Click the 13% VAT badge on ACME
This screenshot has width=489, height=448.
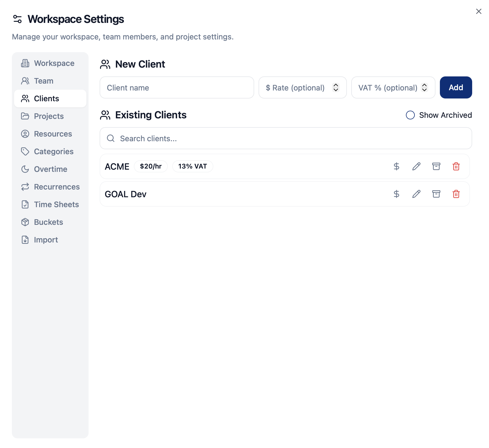[192, 166]
